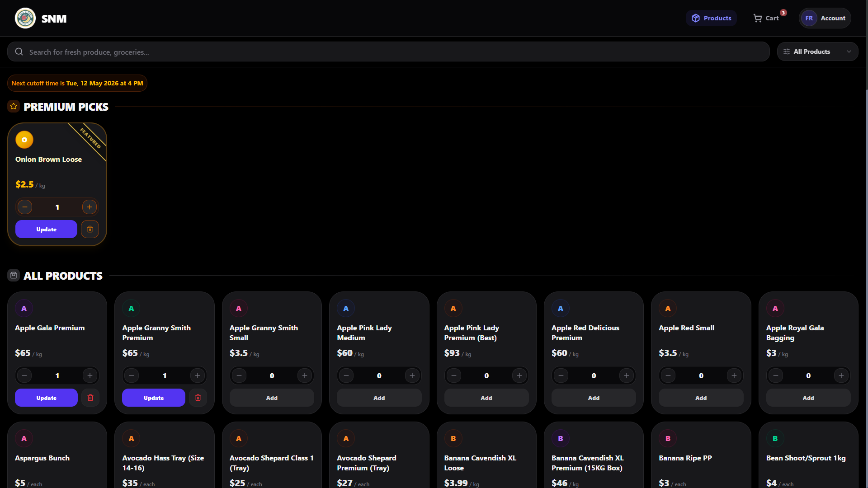868x488 pixels.
Task: Add Apple Red Delicious Premium to cart
Action: point(594,398)
